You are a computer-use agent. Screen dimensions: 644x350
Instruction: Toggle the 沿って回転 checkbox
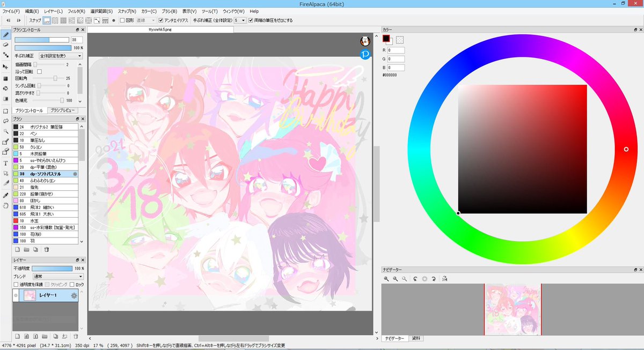(39, 71)
